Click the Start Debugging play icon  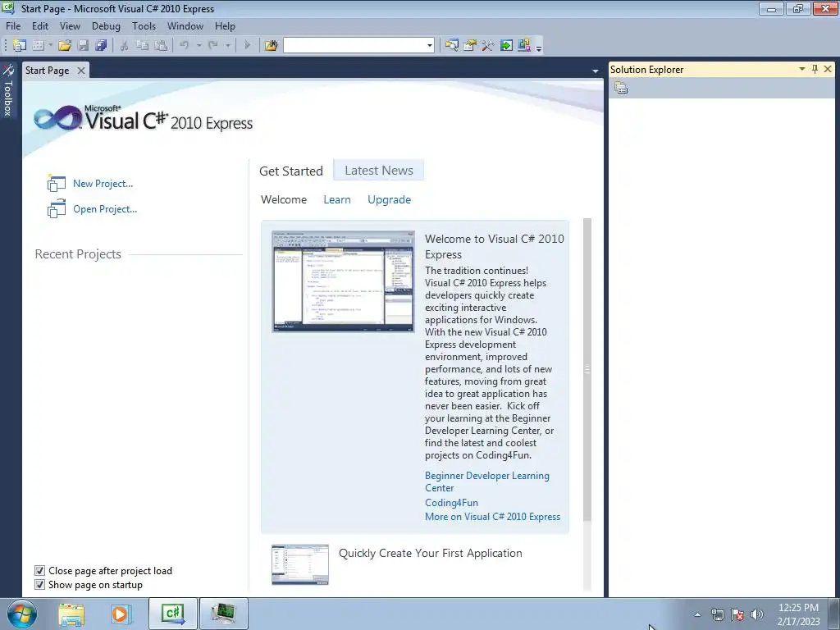(247, 46)
